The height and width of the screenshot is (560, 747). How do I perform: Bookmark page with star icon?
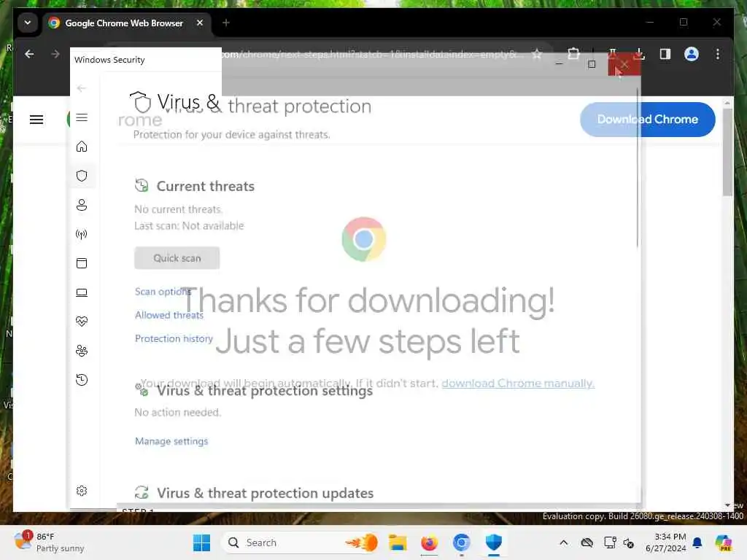coord(537,54)
